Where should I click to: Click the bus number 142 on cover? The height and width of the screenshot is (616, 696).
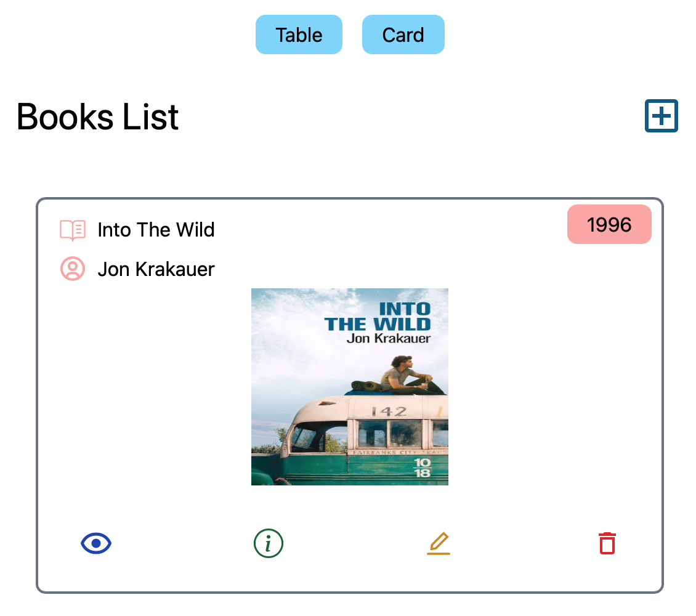click(x=389, y=411)
